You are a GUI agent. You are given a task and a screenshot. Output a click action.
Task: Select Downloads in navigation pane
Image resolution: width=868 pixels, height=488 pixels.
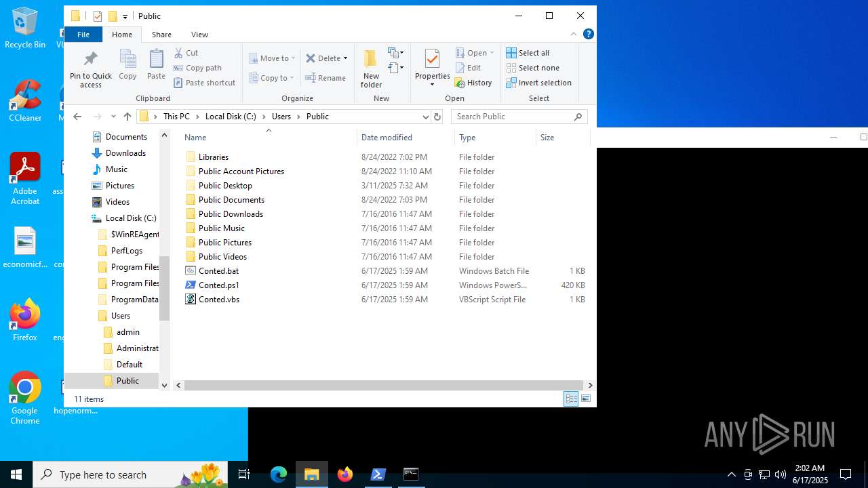(125, 153)
